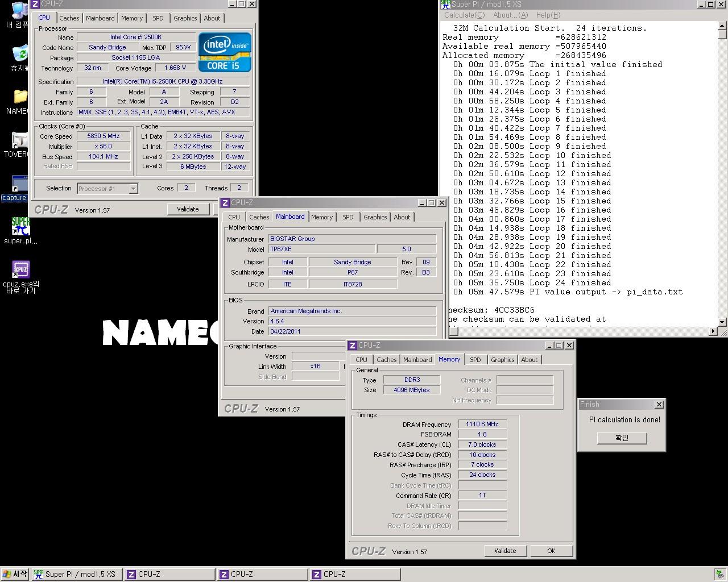728x582 pixels.
Task: Click the Command Rate 1T value
Action: pyautogui.click(x=482, y=495)
